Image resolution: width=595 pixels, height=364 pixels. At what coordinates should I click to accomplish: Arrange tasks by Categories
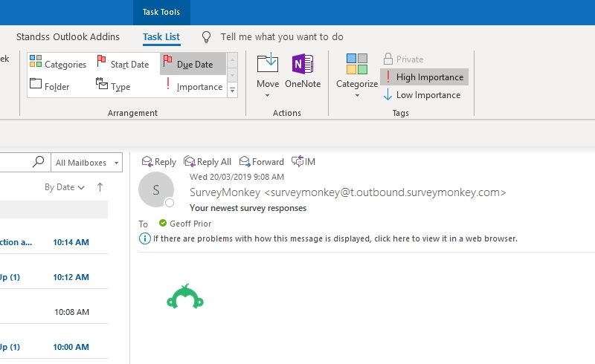58,64
